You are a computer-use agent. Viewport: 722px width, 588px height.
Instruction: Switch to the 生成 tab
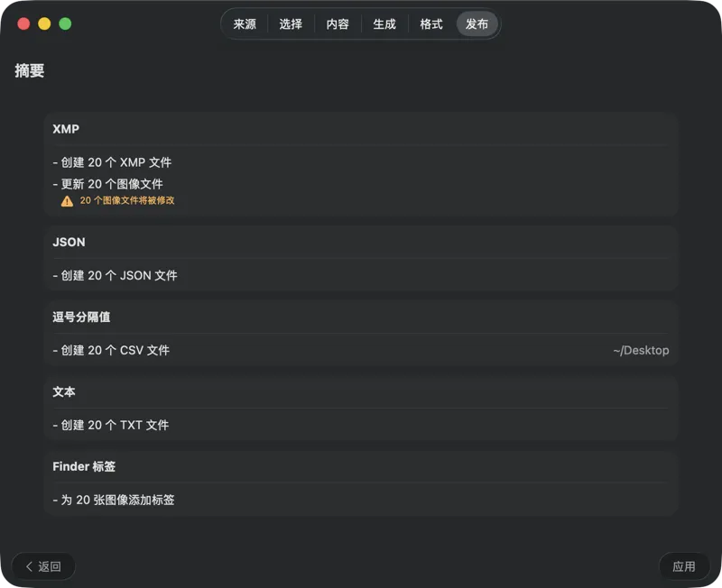tap(384, 24)
